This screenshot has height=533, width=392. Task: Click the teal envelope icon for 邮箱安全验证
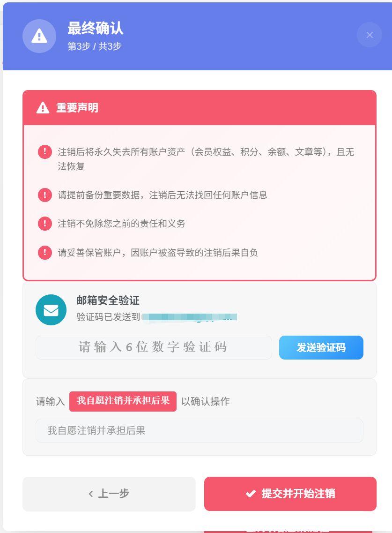pos(51,310)
